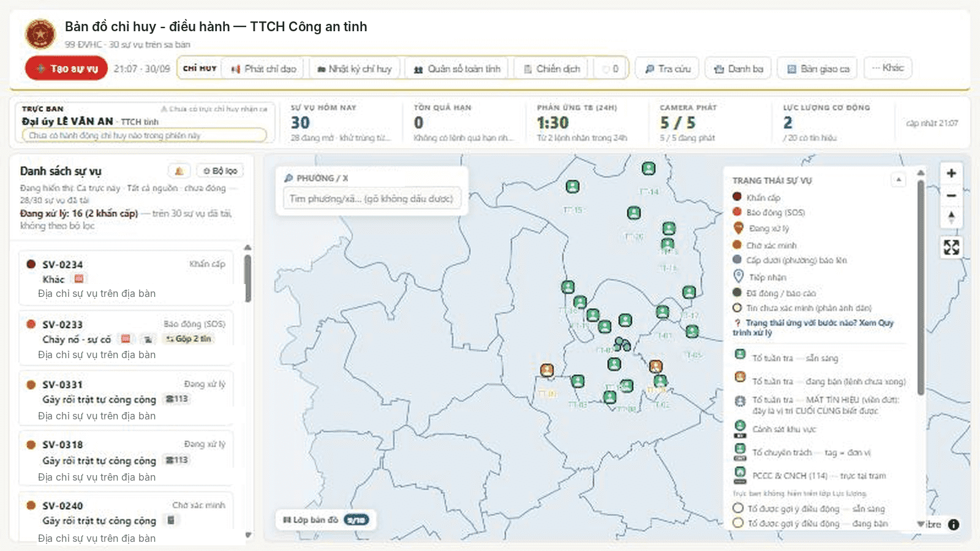Click the Bàn giao ca button
This screenshot has height=551, width=980.
(818, 69)
